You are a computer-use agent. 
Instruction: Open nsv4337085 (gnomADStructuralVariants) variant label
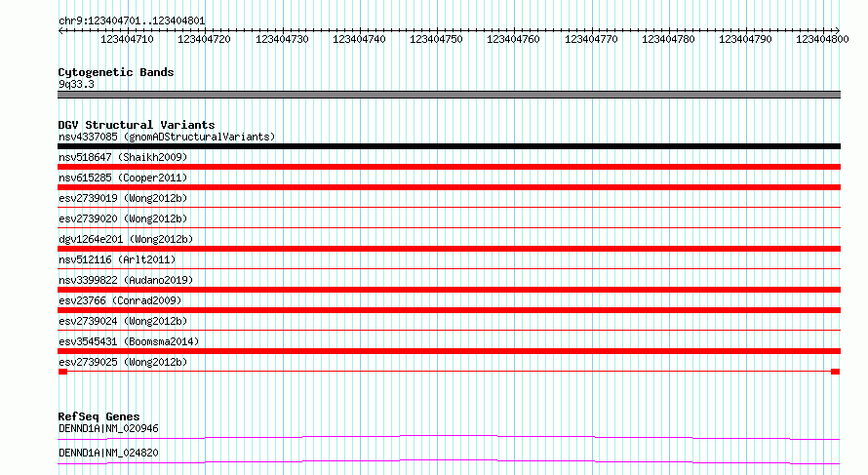(167, 137)
